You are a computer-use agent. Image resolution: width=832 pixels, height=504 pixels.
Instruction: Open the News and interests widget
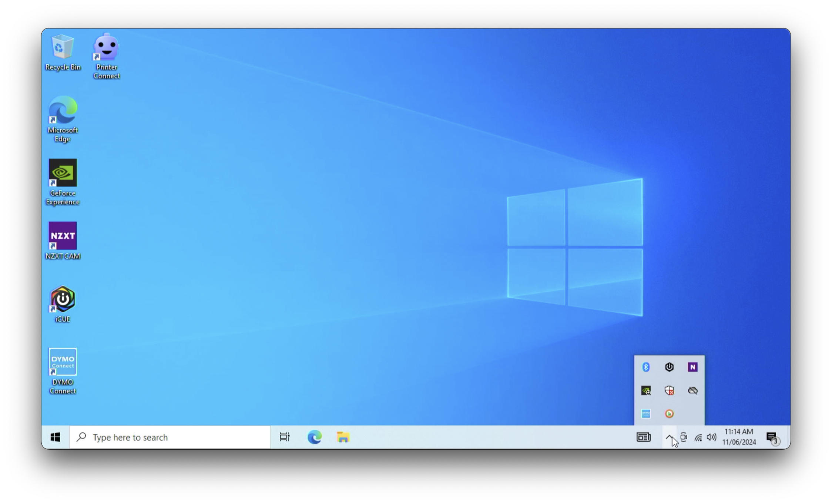coord(644,437)
